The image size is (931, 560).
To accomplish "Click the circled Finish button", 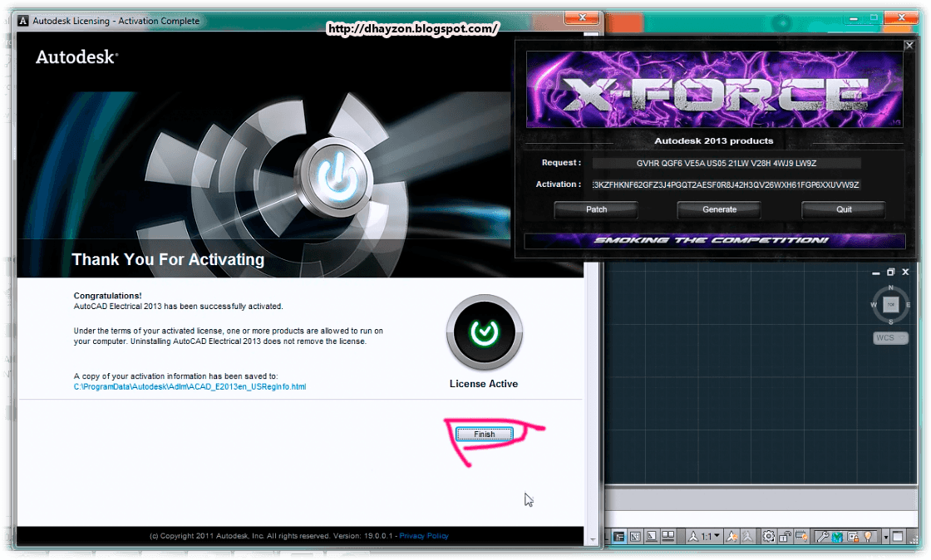I will pyautogui.click(x=483, y=433).
